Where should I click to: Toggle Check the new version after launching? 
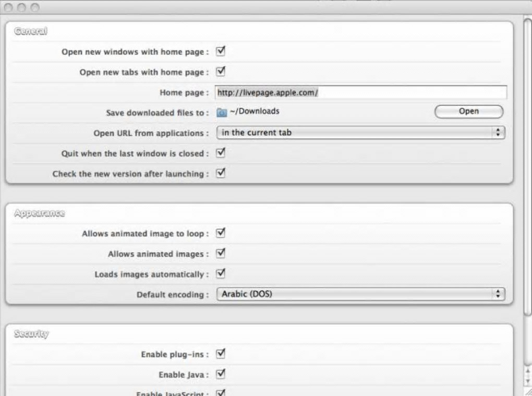[221, 173]
